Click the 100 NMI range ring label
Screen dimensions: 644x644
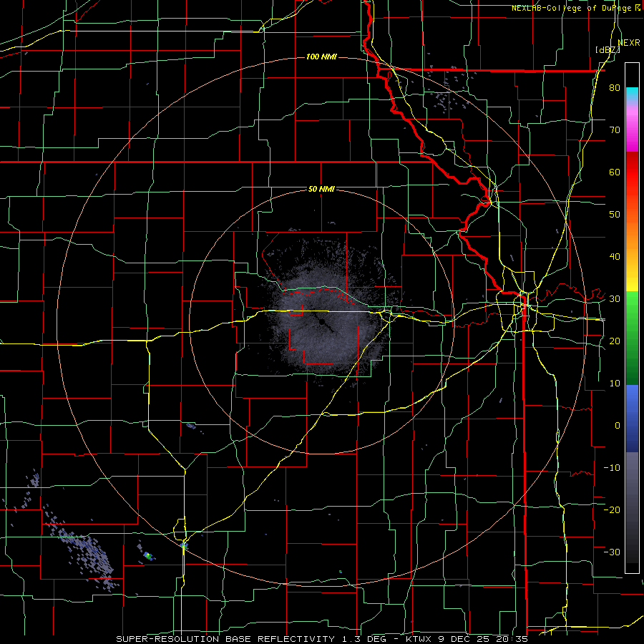(321, 57)
